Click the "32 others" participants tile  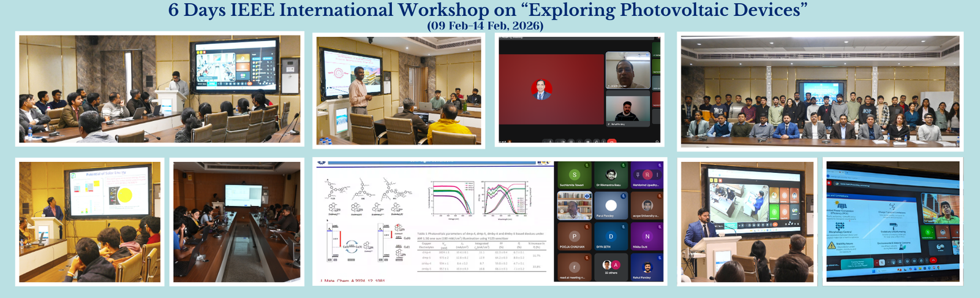point(611,267)
